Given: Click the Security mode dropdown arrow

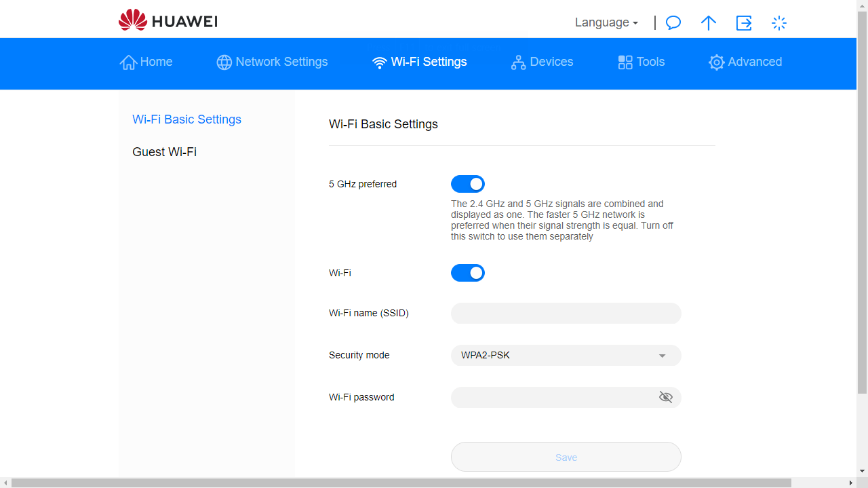Looking at the screenshot, I should [662, 355].
